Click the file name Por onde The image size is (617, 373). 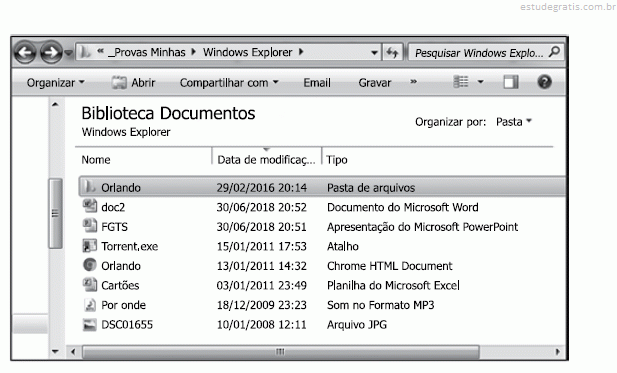pyautogui.click(x=124, y=305)
